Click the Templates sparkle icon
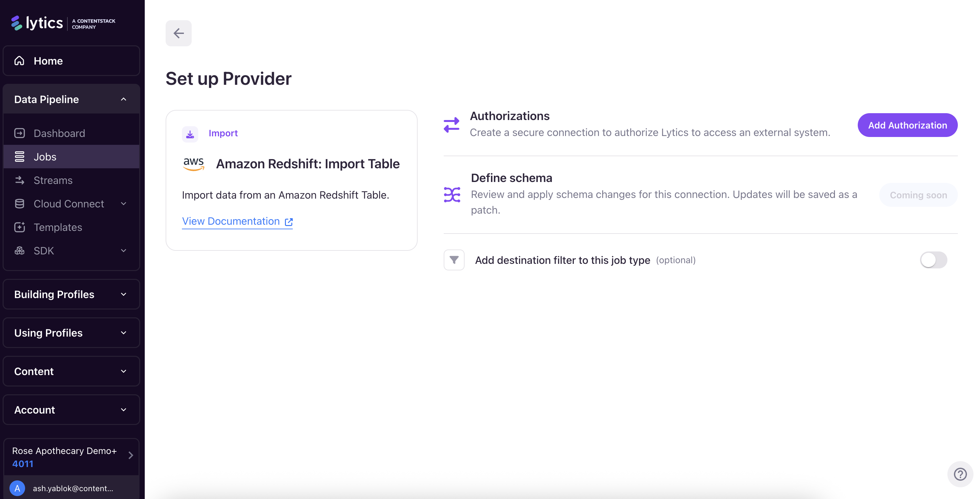 [20, 227]
